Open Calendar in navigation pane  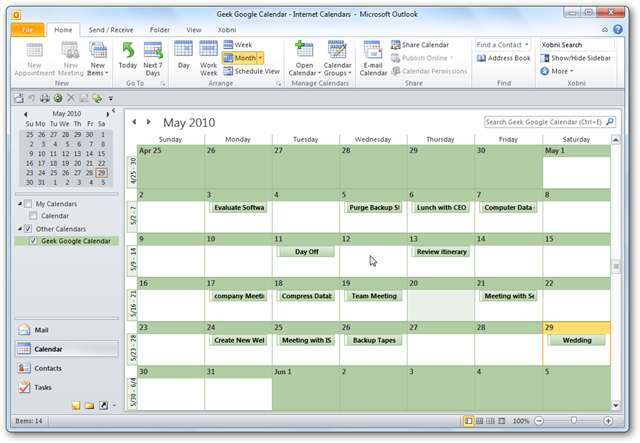(x=67, y=349)
